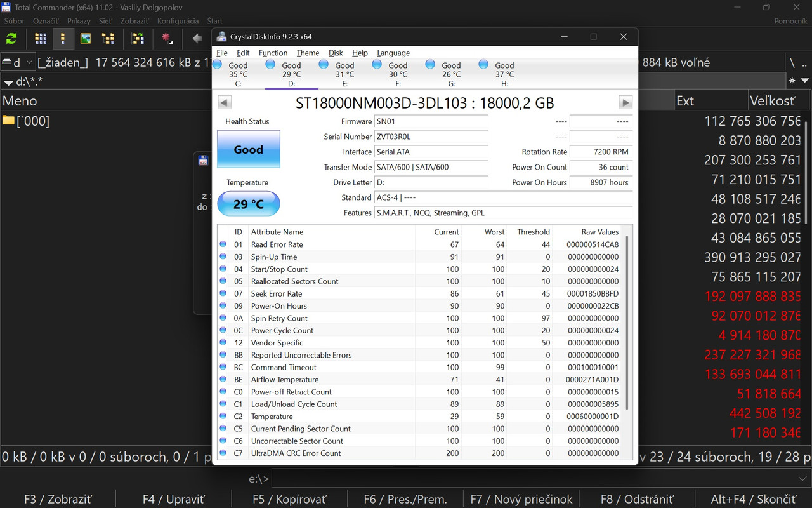Image resolution: width=812 pixels, height=508 pixels.
Task: Click the status orb for Seek Error Rate
Action: click(x=223, y=293)
